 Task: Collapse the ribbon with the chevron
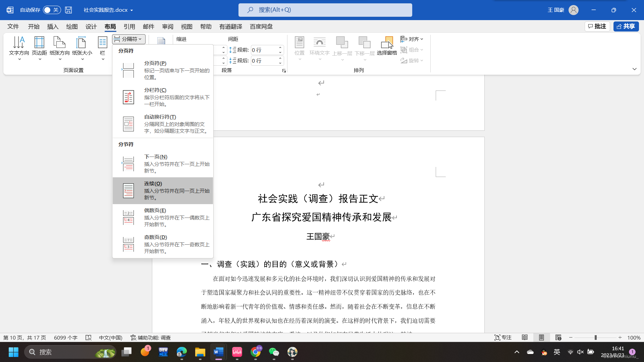(634, 69)
